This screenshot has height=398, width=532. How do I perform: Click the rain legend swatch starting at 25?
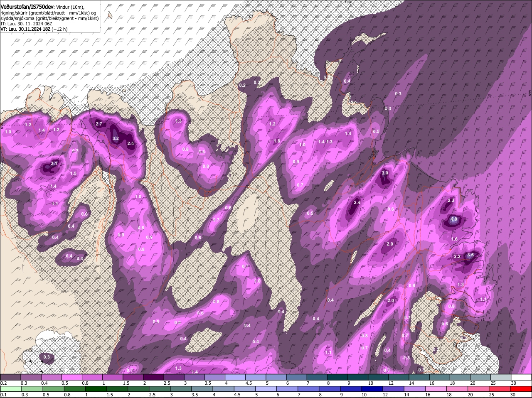tap(500, 389)
